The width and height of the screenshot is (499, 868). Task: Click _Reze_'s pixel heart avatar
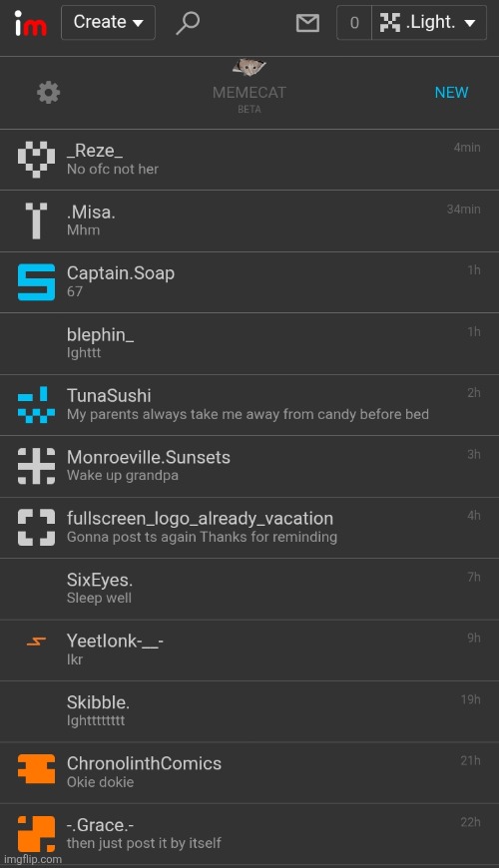point(37,160)
